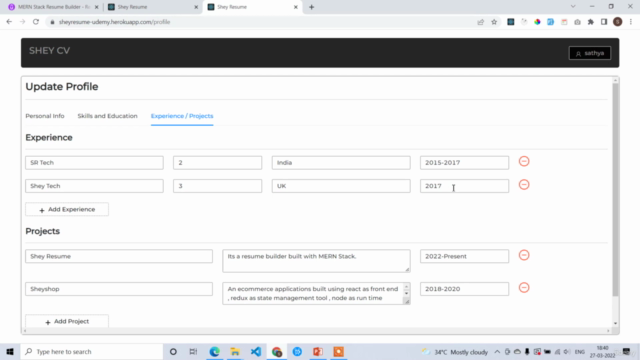Screen dimensions: 640x360
Task: Open File Explorer from taskbar
Action: coord(235,351)
